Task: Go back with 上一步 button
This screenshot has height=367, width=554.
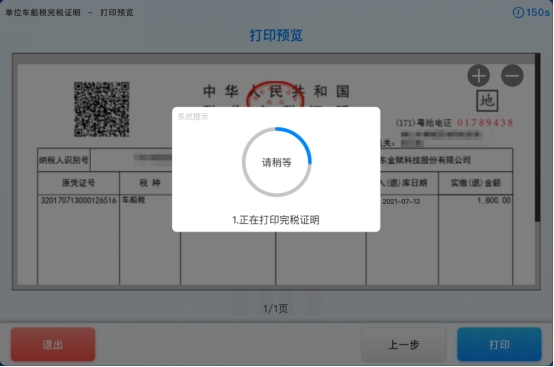Action: [x=403, y=344]
